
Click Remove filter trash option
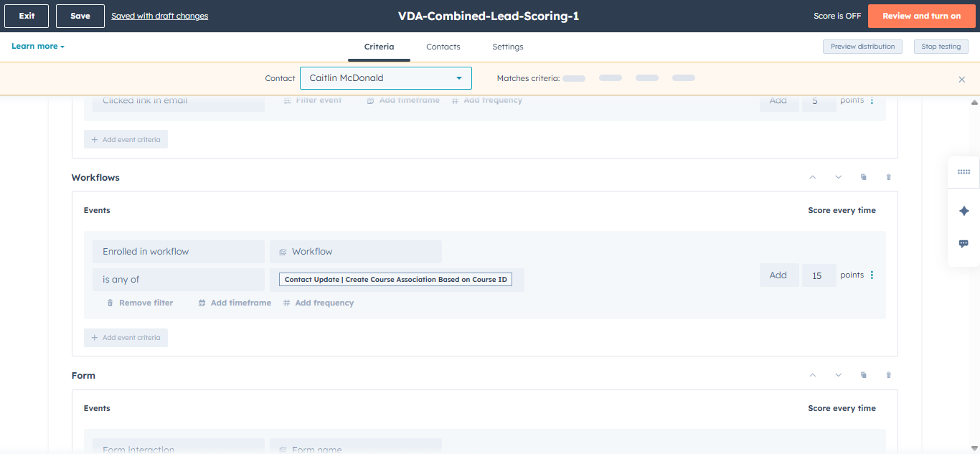(140, 303)
